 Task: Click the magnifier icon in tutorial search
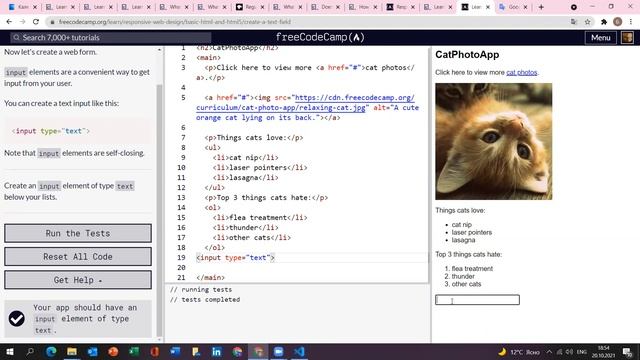(x=16, y=38)
